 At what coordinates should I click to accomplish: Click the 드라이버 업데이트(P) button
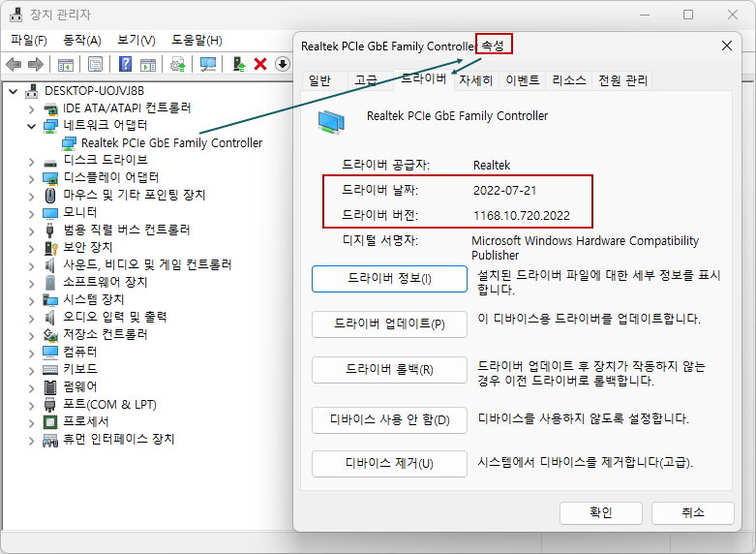(x=389, y=324)
